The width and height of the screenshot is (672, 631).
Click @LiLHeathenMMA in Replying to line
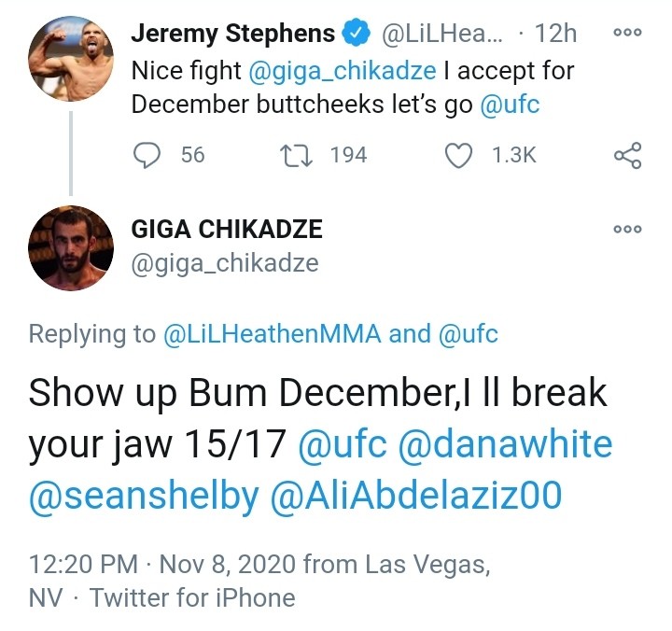(x=273, y=335)
